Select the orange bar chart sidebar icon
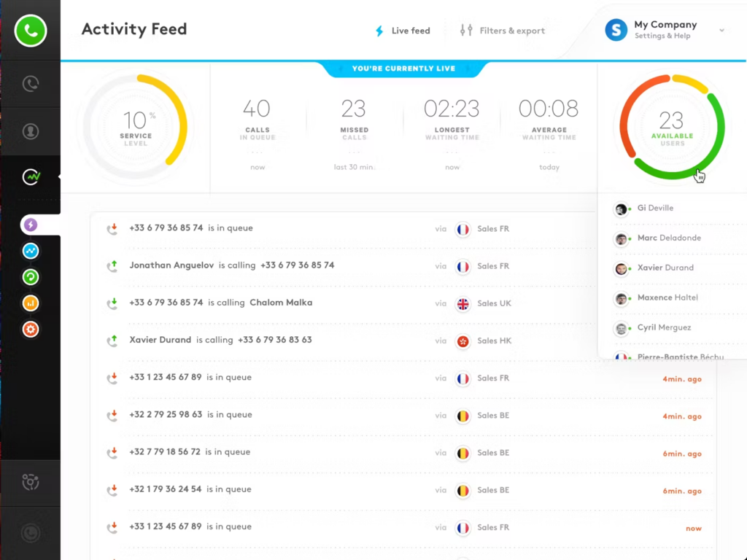The image size is (747, 560). 31,303
